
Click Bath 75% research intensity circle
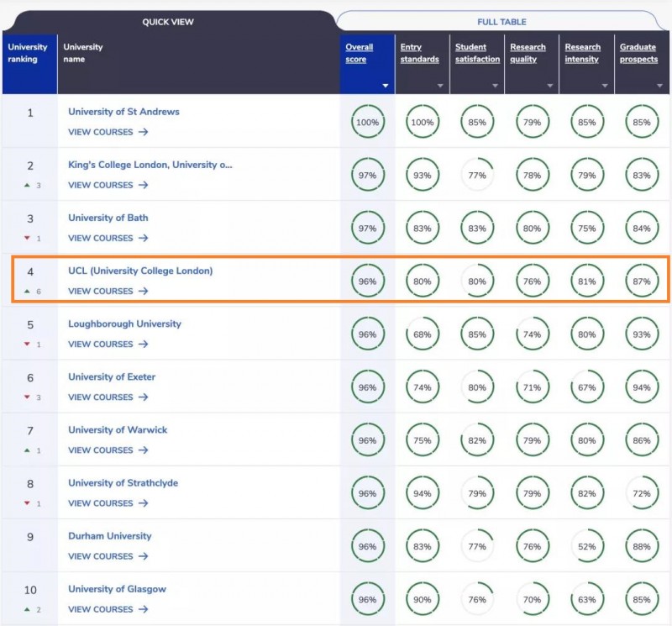587,229
